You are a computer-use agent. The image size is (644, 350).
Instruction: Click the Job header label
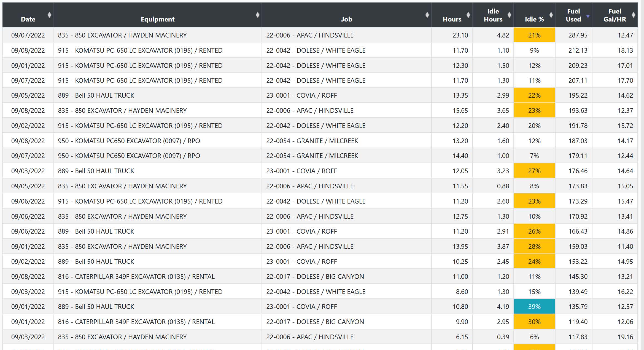pos(346,19)
